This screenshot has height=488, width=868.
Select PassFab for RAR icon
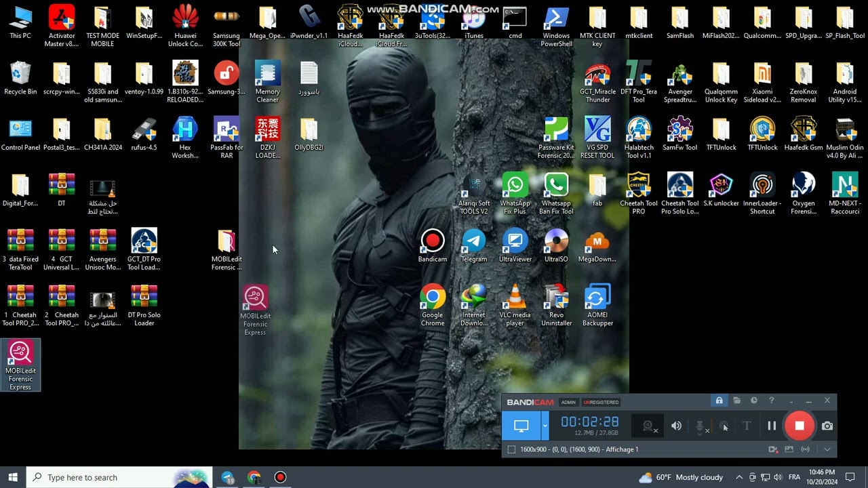[226, 138]
